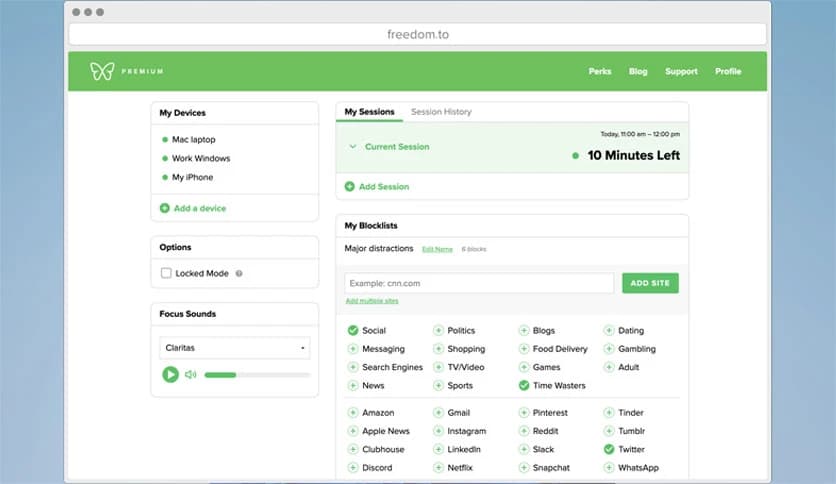The height and width of the screenshot is (484, 836).
Task: Select the My iPhone device
Action: coord(192,177)
